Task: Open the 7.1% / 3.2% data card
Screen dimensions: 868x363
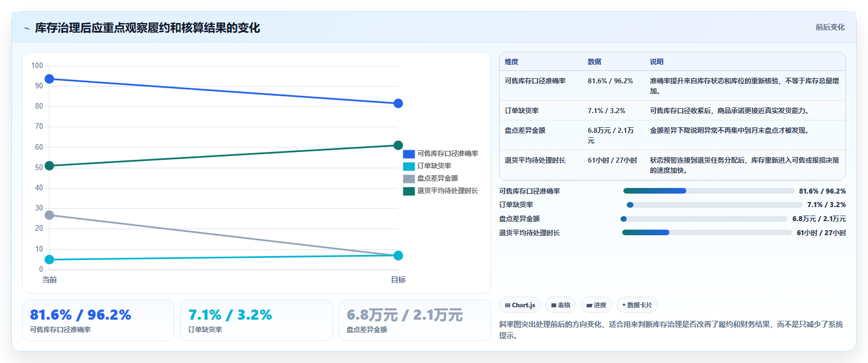Action: (x=257, y=320)
